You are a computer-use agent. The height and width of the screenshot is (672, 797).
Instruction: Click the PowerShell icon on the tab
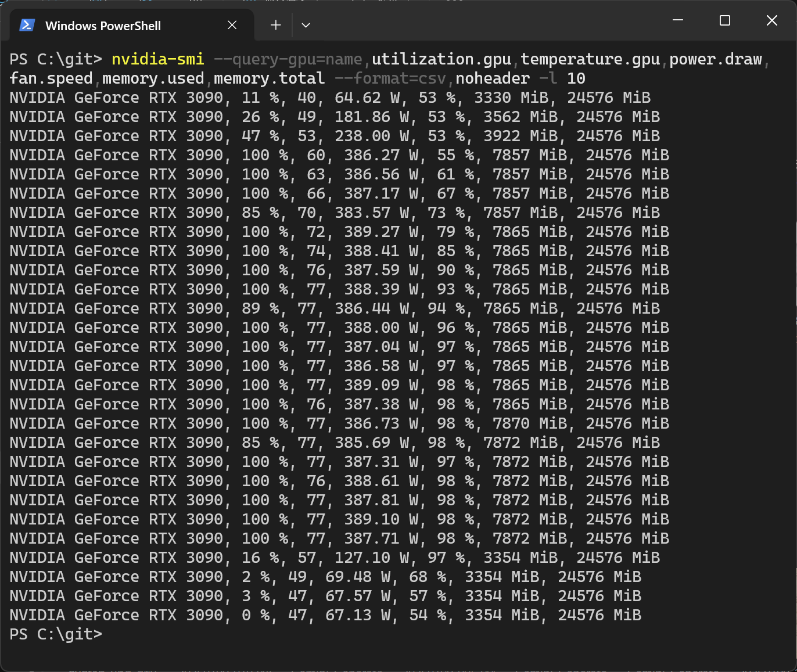27,25
